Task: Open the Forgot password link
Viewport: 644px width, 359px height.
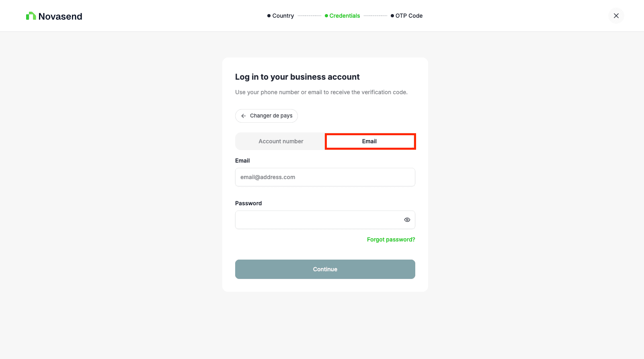Action: (x=391, y=239)
